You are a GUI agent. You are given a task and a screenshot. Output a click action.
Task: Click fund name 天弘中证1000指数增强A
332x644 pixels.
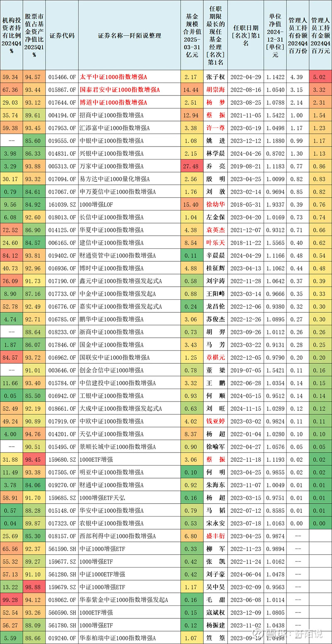[x=112, y=434]
